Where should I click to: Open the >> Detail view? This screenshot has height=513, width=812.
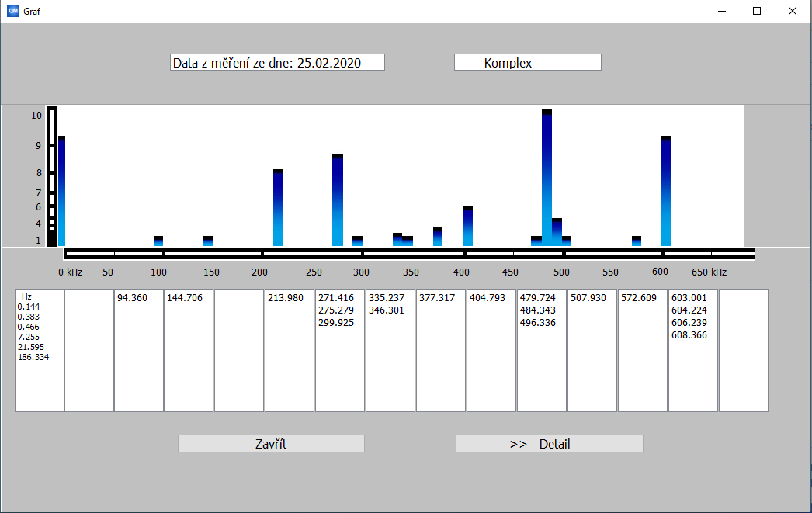[x=549, y=444]
